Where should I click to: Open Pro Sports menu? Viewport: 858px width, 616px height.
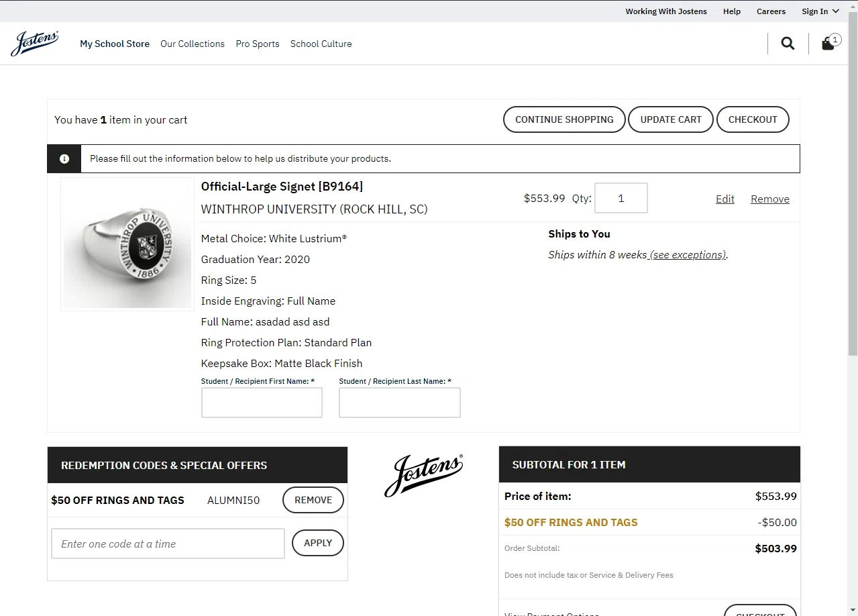tap(258, 44)
